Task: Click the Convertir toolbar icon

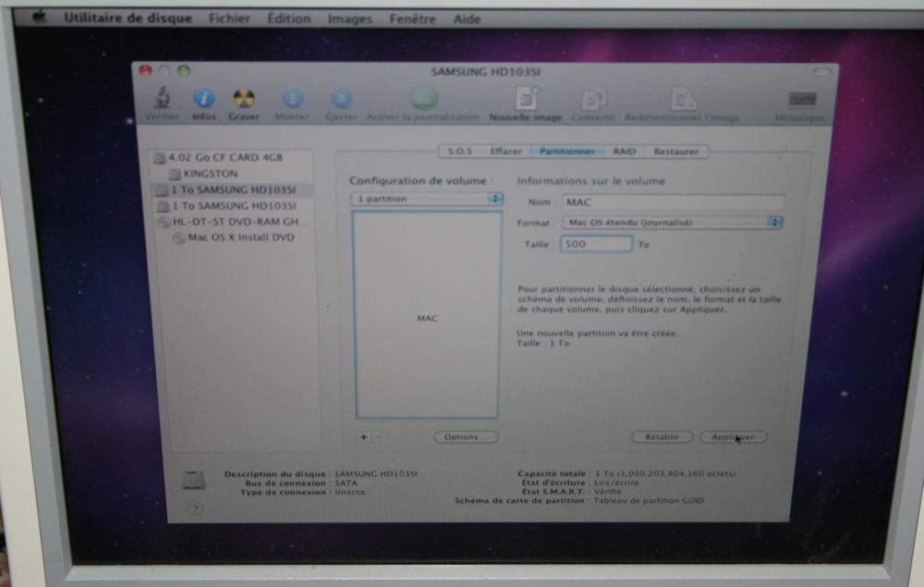Action: 593,98
